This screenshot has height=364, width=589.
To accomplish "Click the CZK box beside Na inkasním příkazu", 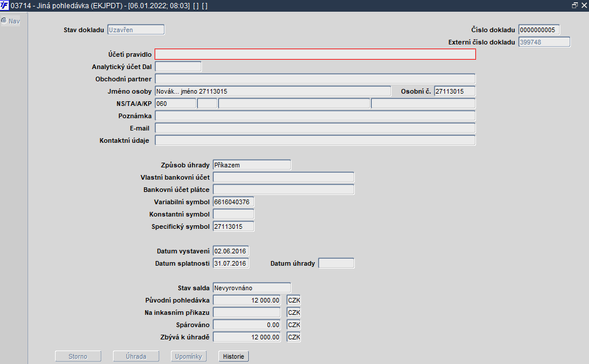I will pos(294,313).
